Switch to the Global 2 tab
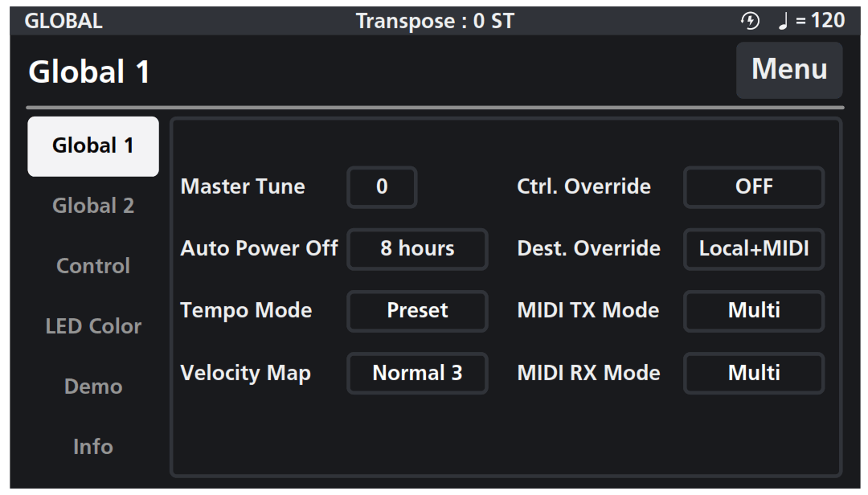The width and height of the screenshot is (868, 495). 93,206
